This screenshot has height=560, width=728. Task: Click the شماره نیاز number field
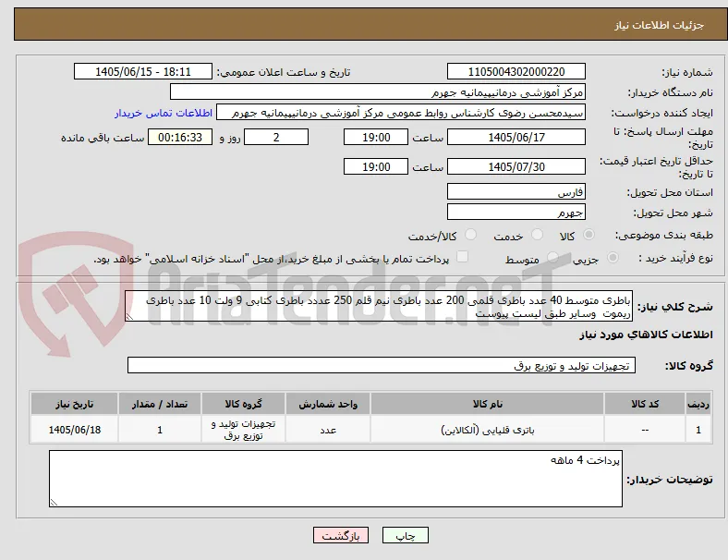click(x=516, y=71)
